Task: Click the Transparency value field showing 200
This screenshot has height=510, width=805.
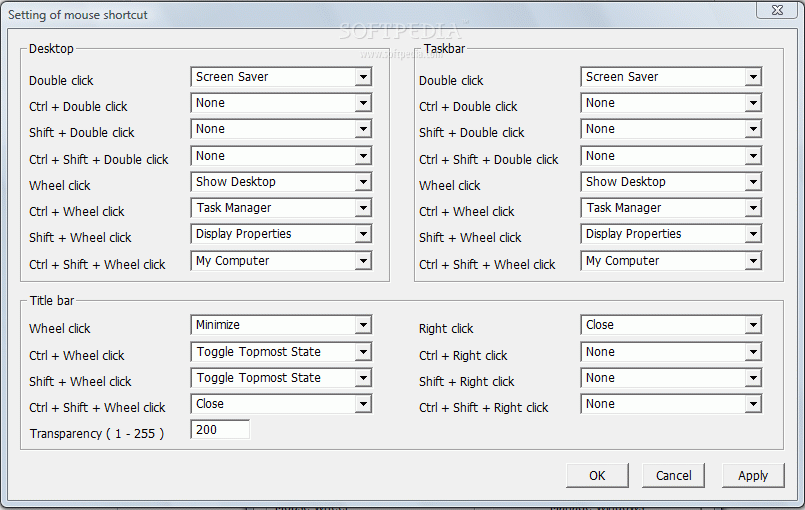Action: [220, 430]
